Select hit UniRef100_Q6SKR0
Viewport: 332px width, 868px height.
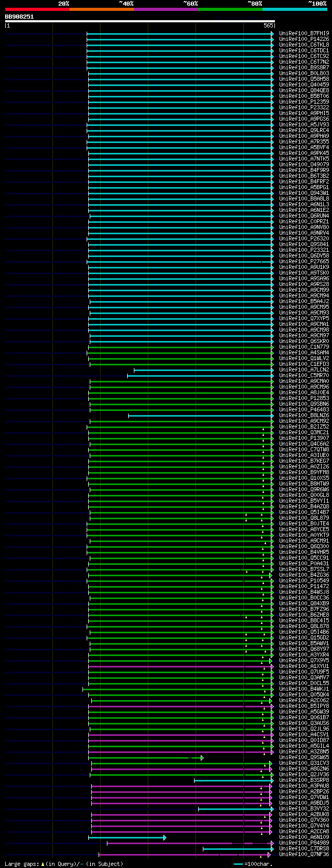tap(304, 341)
